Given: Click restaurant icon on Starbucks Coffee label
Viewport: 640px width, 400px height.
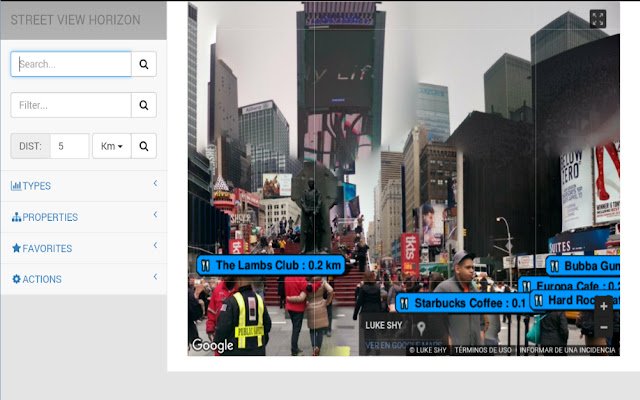Looking at the screenshot, I should point(404,304).
